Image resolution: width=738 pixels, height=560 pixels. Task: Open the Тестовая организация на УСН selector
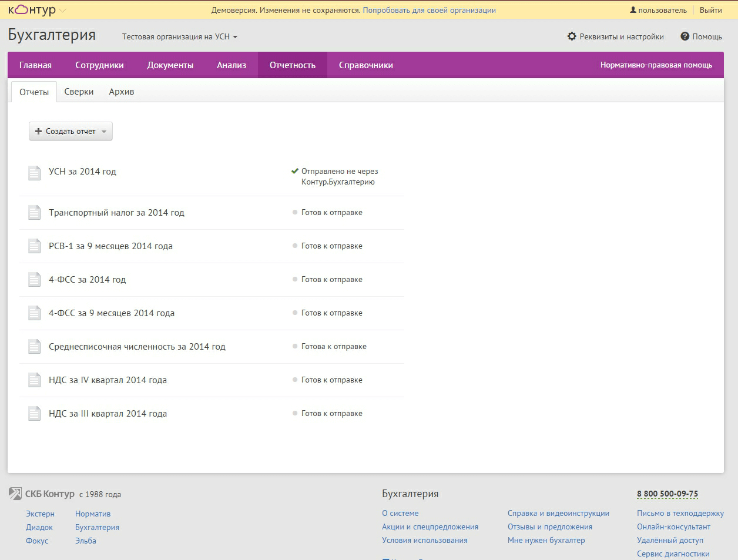(x=179, y=36)
